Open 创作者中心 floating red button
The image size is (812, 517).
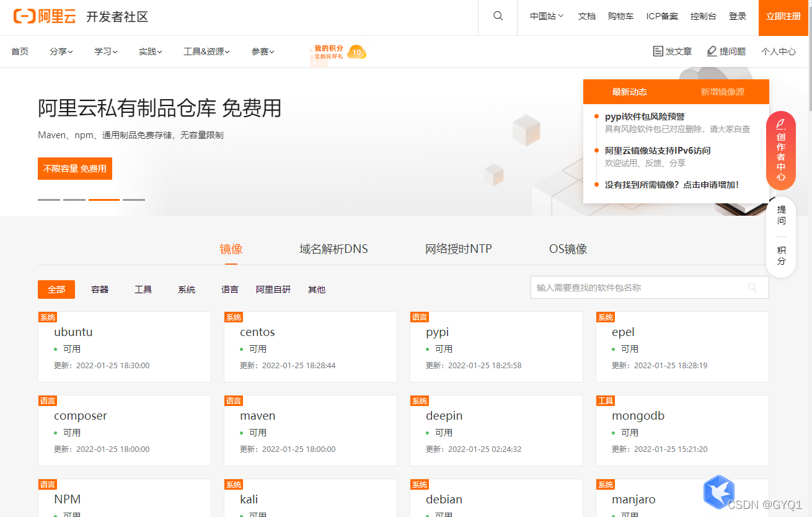click(x=781, y=150)
